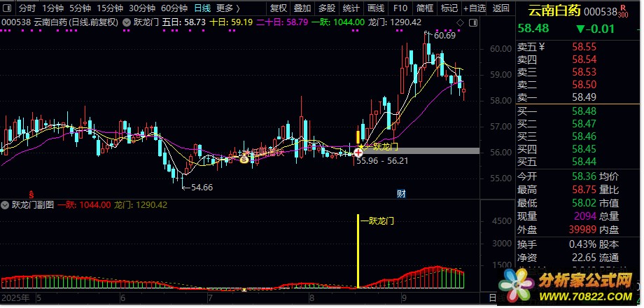Click the 净资 value 22.65

[x=584, y=258]
